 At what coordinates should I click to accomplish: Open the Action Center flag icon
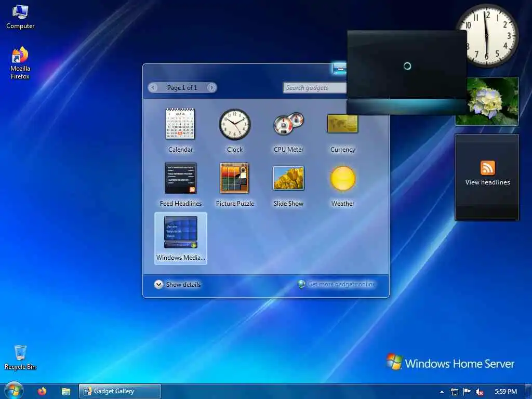[467, 392]
